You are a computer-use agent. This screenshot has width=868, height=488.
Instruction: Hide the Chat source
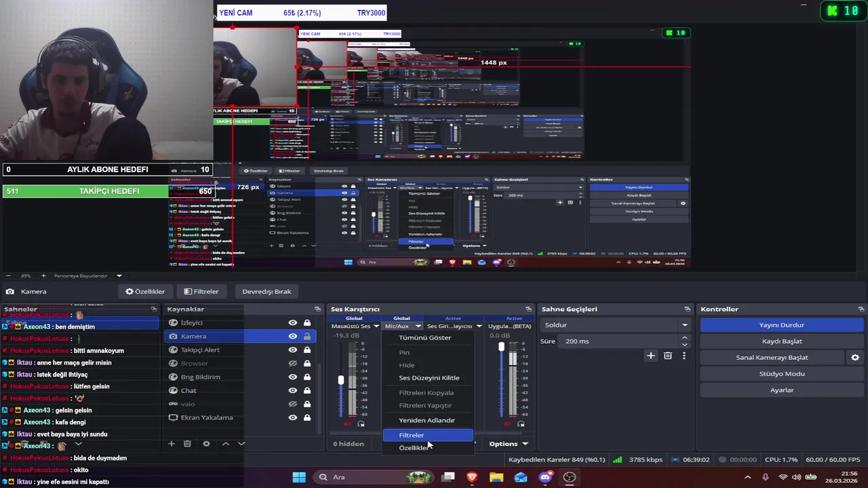(293, 390)
